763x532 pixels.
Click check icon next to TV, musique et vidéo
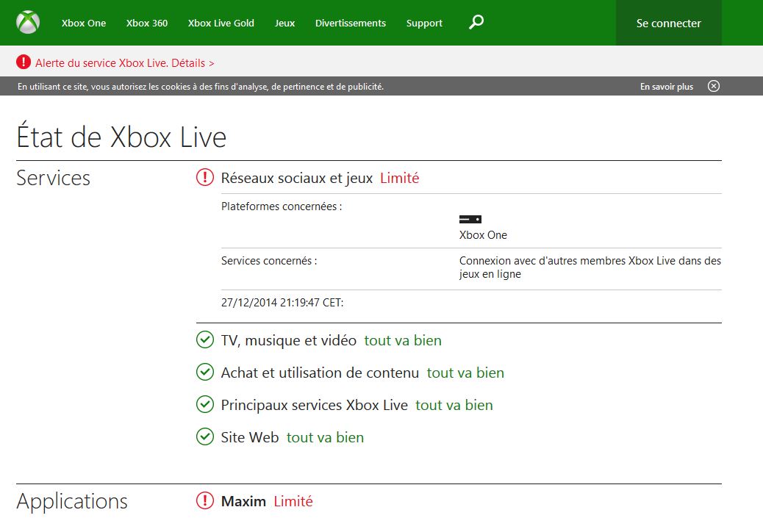[x=205, y=339]
